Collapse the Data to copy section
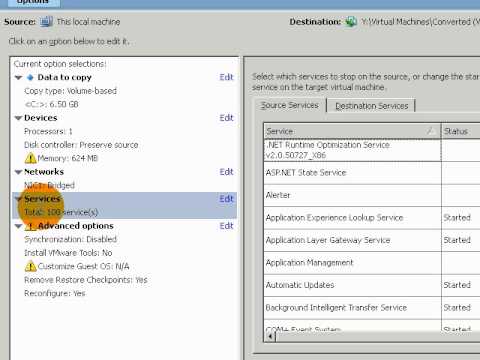Viewport: 480px width, 360px height. point(18,78)
